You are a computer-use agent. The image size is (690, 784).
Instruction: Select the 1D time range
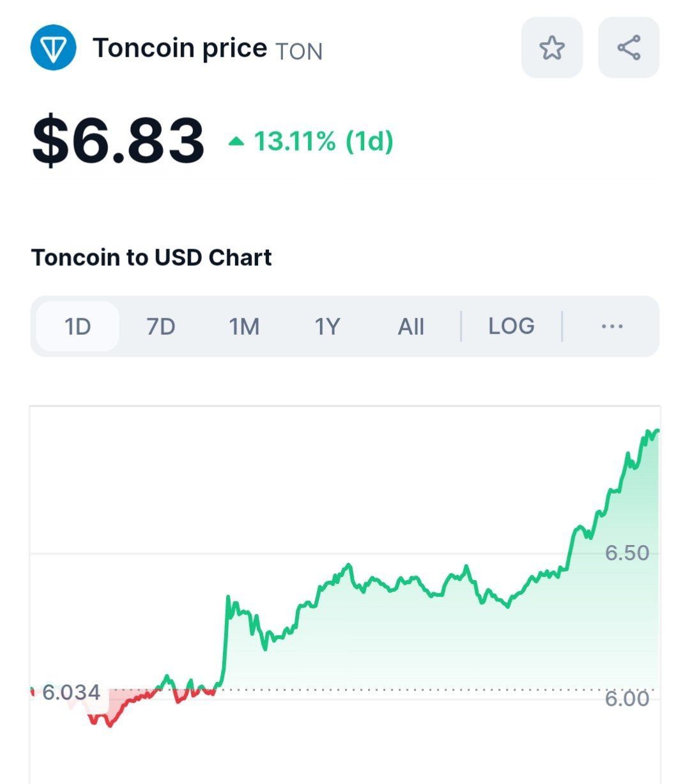pos(78,327)
